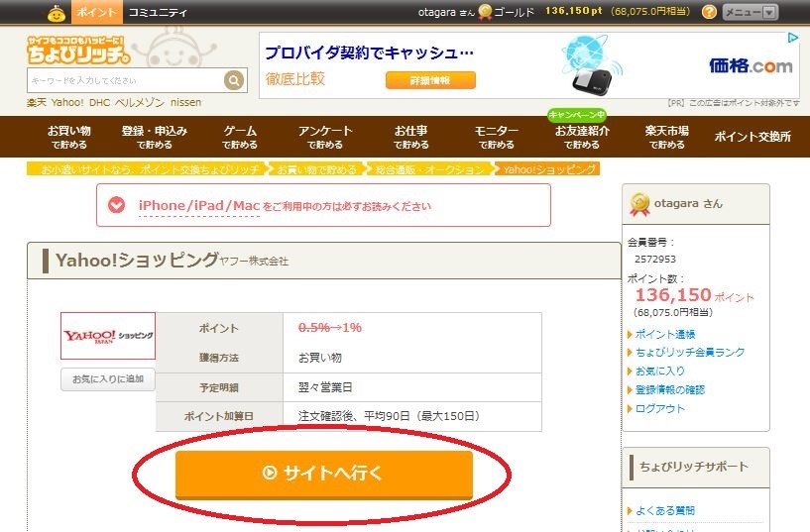
Task: Click the 136,150pt balance in top bar
Action: (x=574, y=11)
